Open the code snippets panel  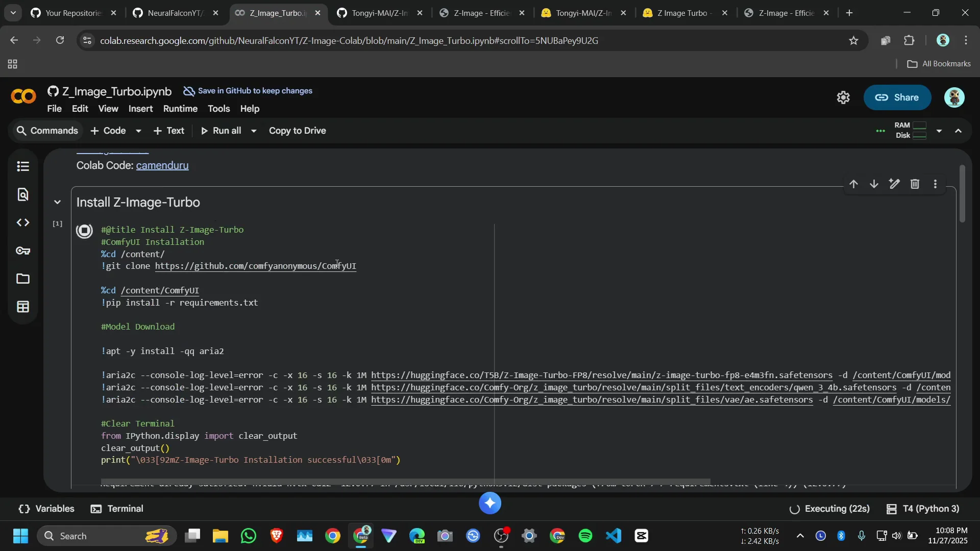point(22,222)
